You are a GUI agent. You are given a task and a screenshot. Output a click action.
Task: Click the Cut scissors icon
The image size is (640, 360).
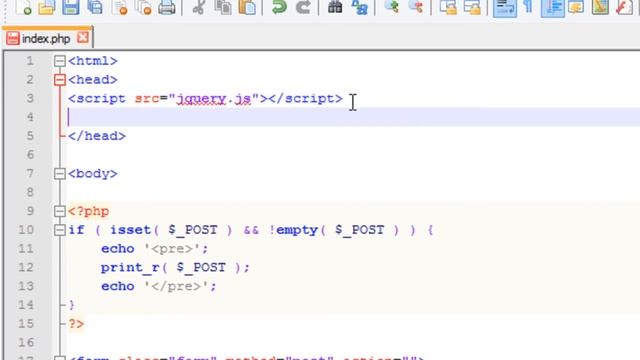(x=198, y=7)
